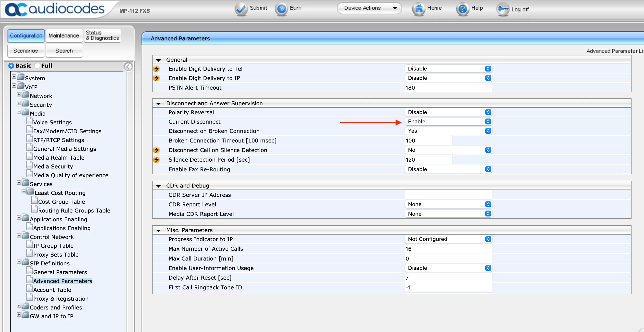Click lightning icon beside Enable Digit Delivery to Tel
644x332 pixels.
click(156, 69)
